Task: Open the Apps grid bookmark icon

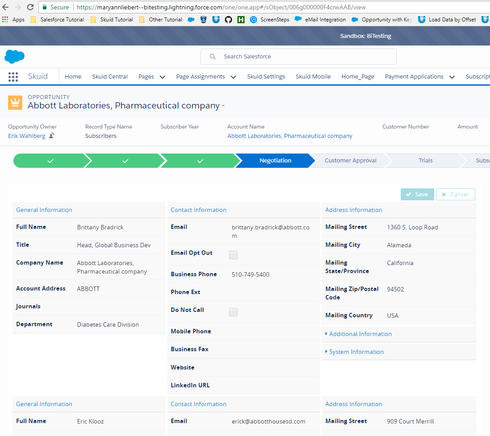Action: click(x=5, y=20)
